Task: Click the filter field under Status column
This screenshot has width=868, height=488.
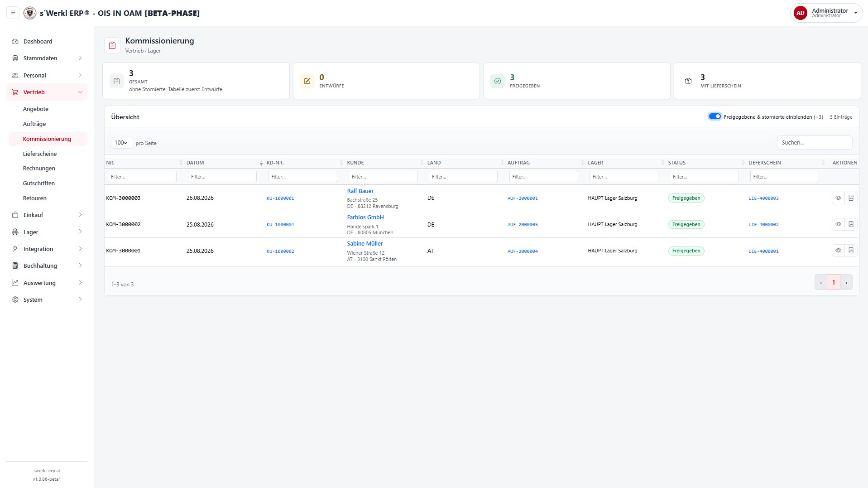Action: (x=704, y=177)
